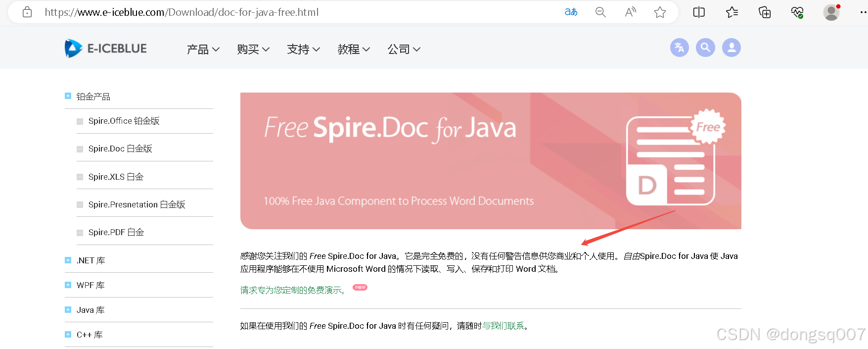Image resolution: width=868 pixels, height=349 pixels.
Task: Click the language switch round icon
Action: pyautogui.click(x=680, y=48)
